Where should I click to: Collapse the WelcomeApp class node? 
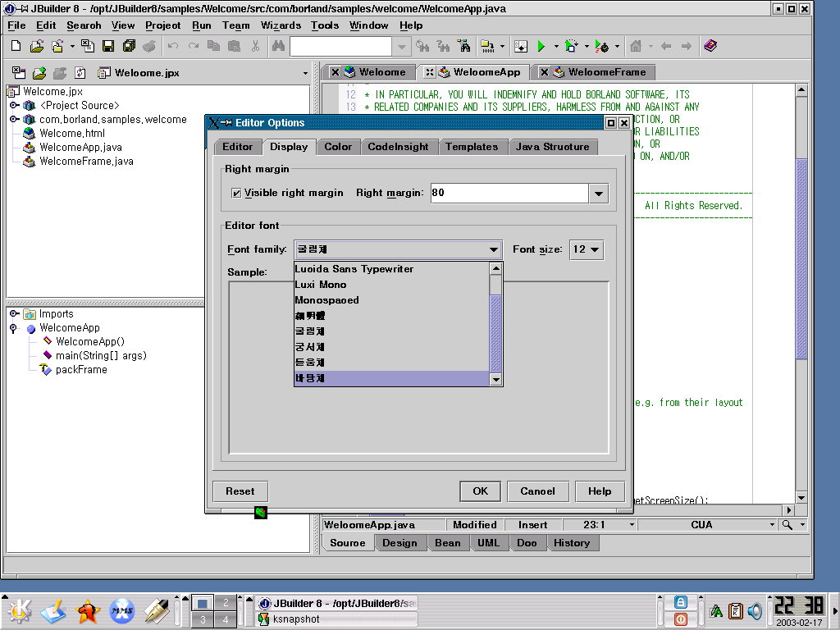[x=14, y=328]
